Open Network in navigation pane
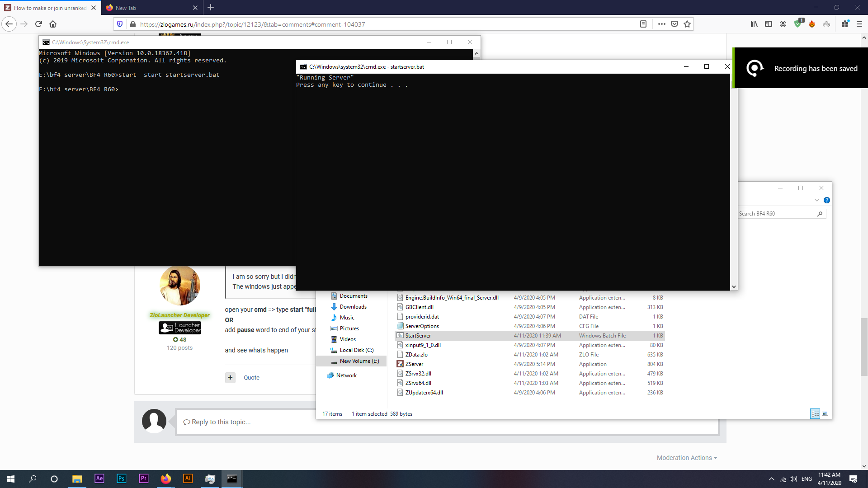The image size is (868, 488). (x=346, y=375)
